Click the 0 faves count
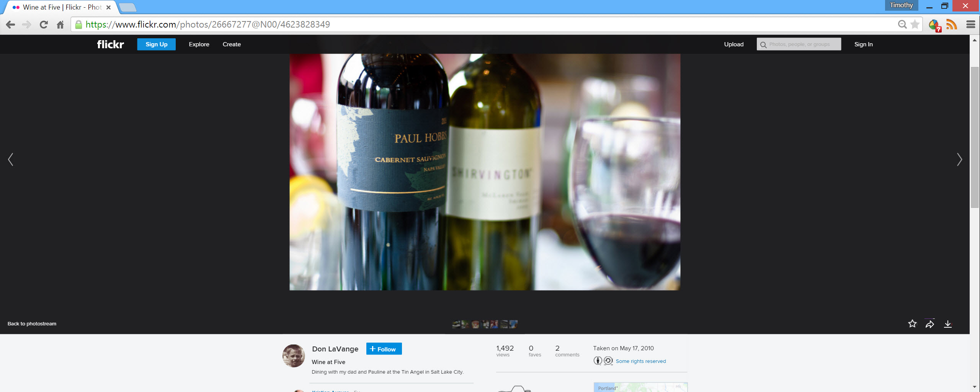This screenshot has height=392, width=980. point(535,351)
